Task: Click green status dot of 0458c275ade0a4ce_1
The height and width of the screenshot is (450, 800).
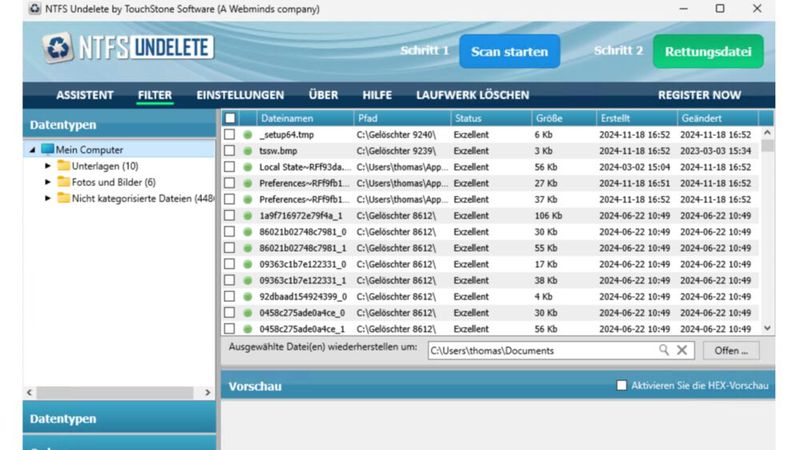Action: (x=247, y=329)
